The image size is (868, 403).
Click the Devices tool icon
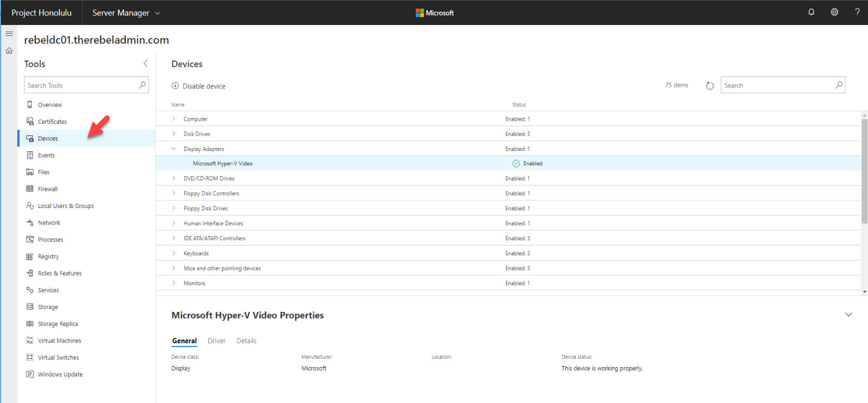pos(30,138)
